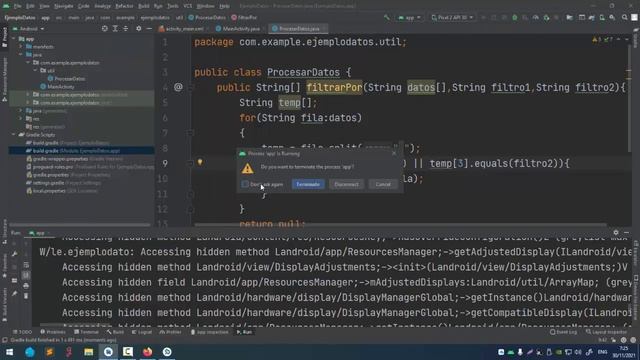Screen dimensions: 640x360
Task: Click the Collapse All icon in Project panel
Action: (x=126, y=29)
